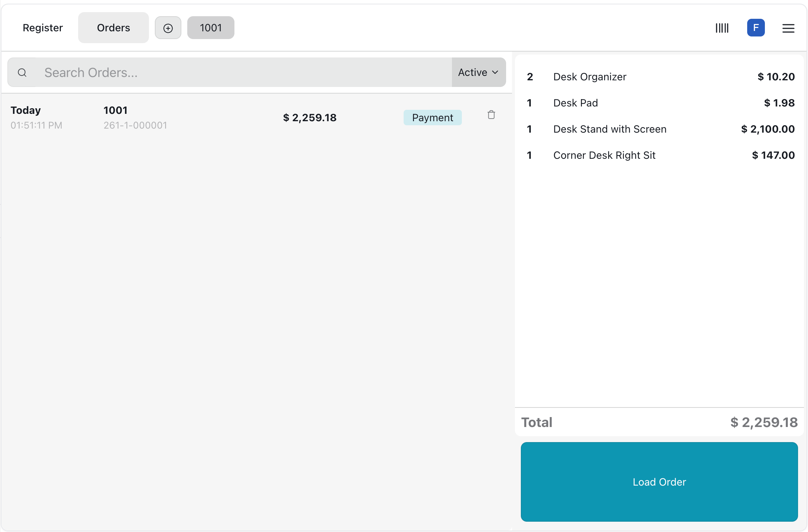Viewport: 808px width, 532px height.
Task: Click Desk Stand with Screen item
Action: (x=610, y=129)
